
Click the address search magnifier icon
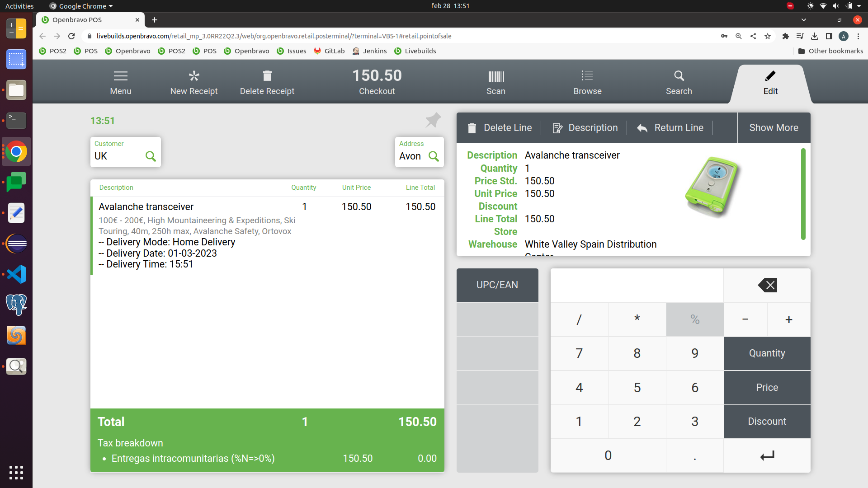(434, 156)
